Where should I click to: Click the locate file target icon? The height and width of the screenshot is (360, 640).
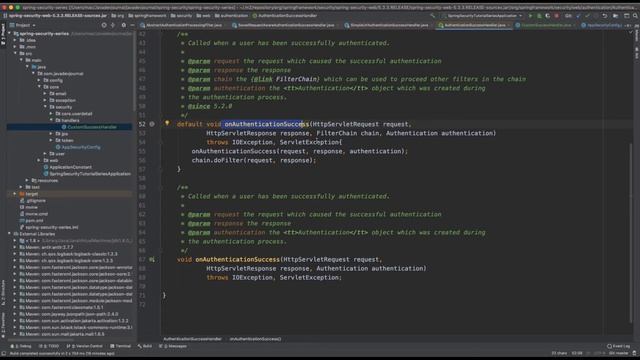point(104,25)
